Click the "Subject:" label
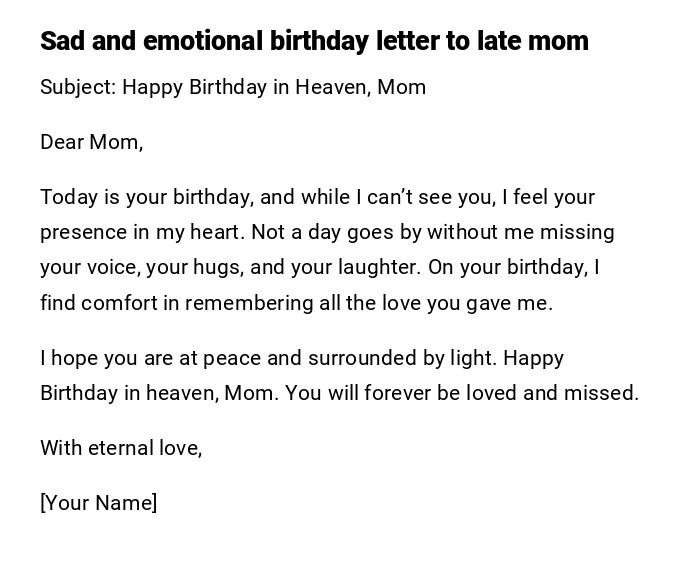This screenshot has height=566, width=700. pos(77,87)
